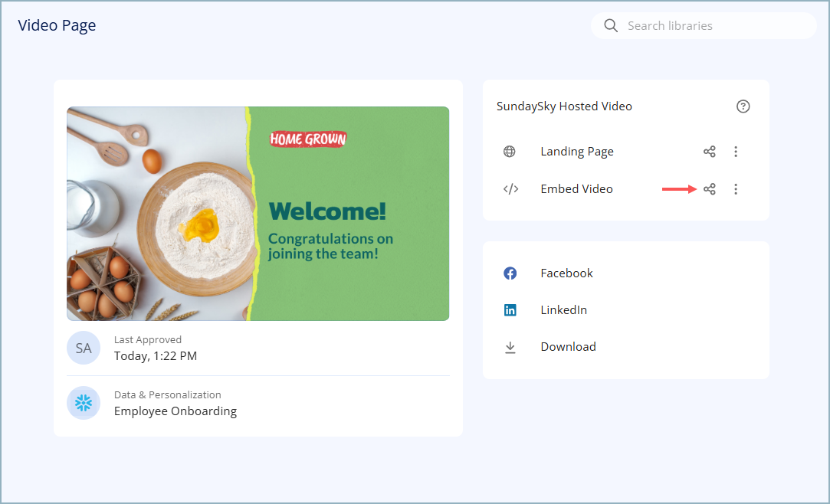Viewport: 830px width, 504px height.
Task: Click the download arrow icon
Action: pyautogui.click(x=510, y=347)
